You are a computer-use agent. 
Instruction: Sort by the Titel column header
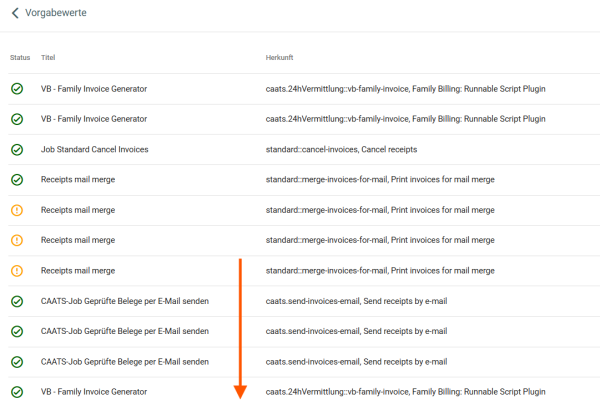click(x=49, y=58)
